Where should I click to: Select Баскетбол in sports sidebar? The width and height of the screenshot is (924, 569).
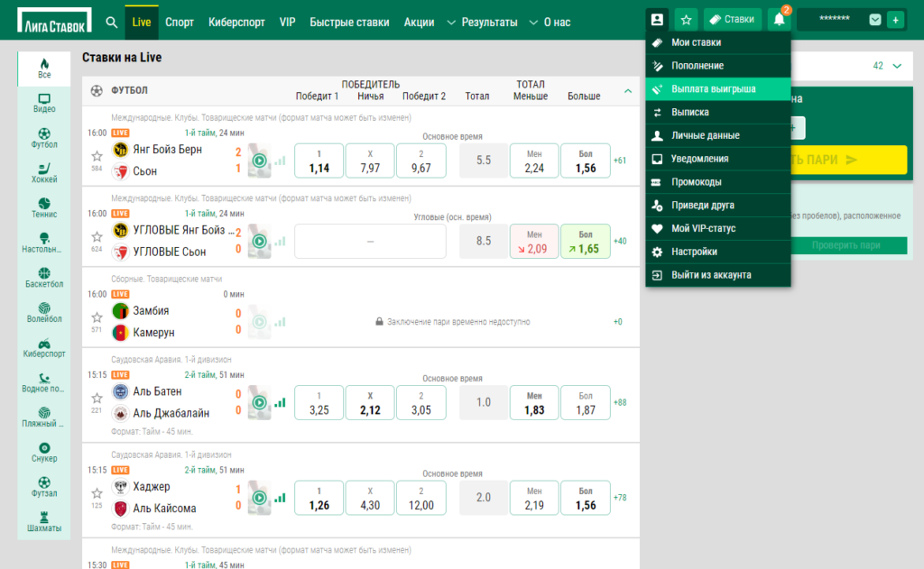coord(44,278)
